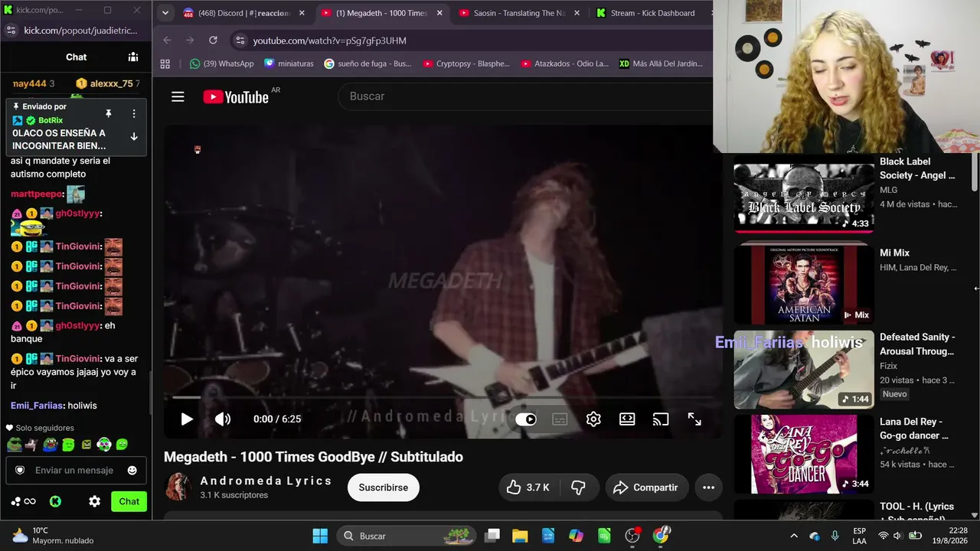Switch to theater mode

point(627,419)
